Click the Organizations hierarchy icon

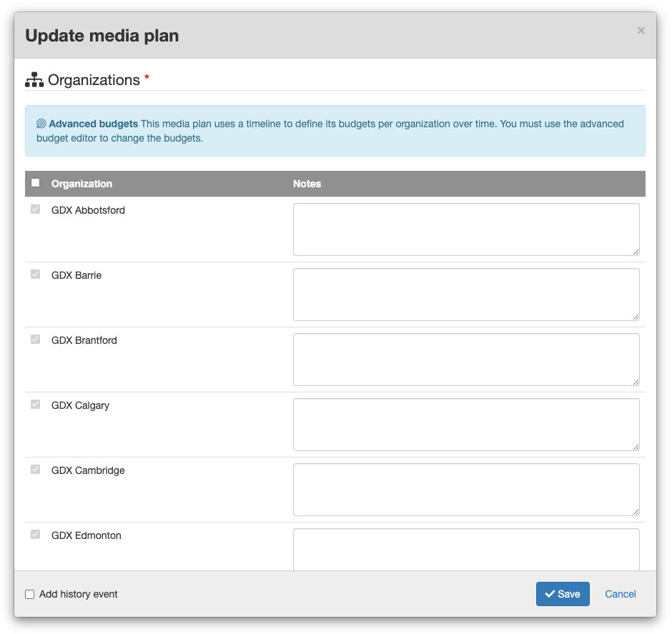34,79
